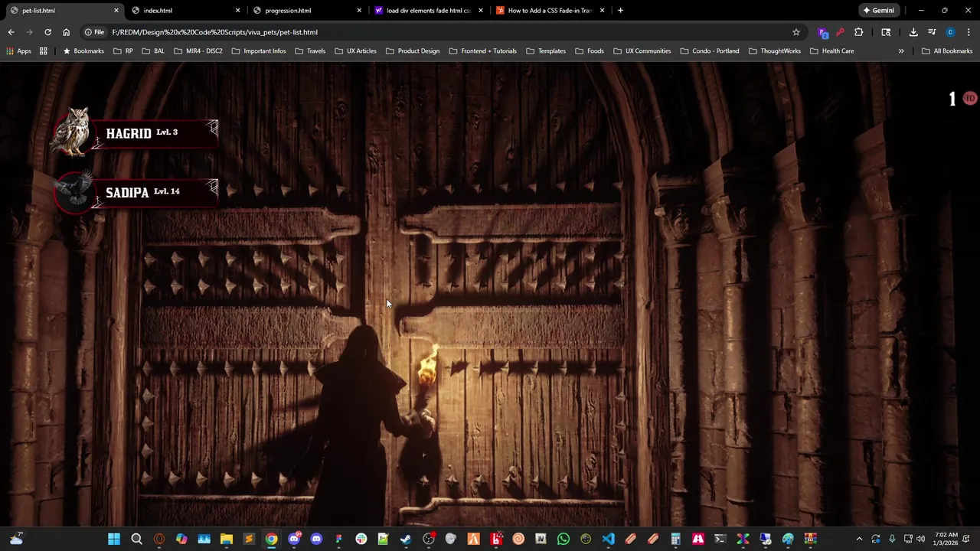Expand the Product Design bookmark folder

point(413,51)
